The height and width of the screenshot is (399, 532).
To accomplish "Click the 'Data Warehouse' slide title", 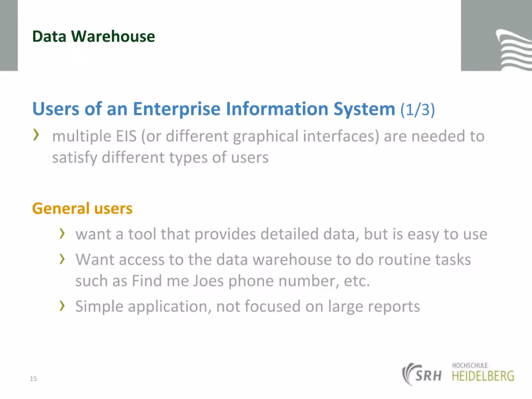I will [x=94, y=37].
